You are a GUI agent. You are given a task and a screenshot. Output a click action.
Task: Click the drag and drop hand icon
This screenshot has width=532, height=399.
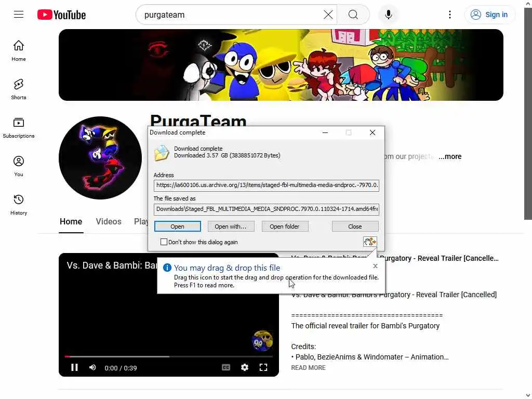pos(370,242)
